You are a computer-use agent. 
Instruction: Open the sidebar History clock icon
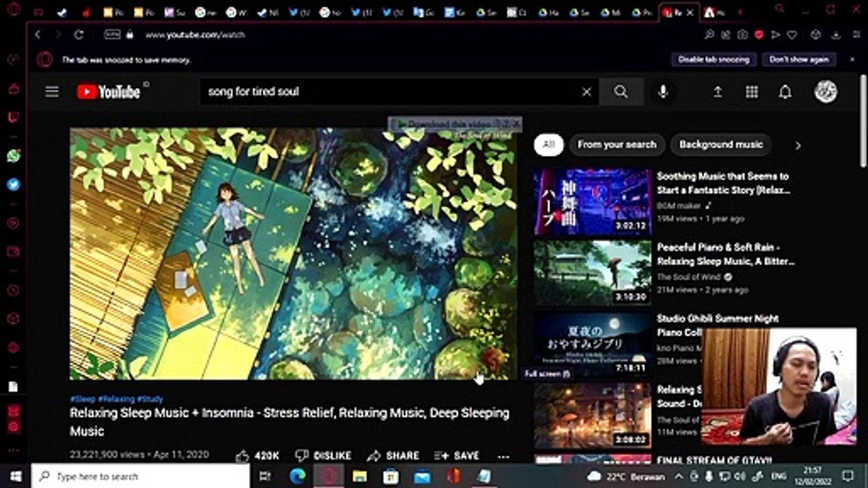[x=14, y=290]
